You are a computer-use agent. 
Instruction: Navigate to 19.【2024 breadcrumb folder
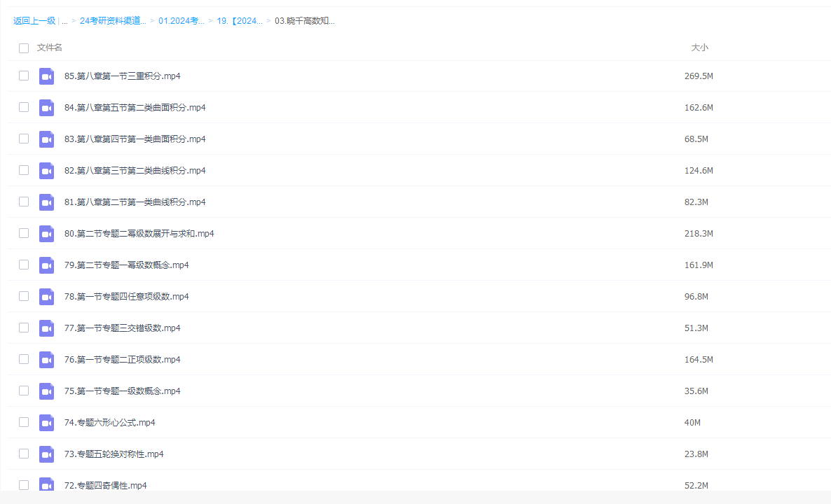(x=240, y=21)
